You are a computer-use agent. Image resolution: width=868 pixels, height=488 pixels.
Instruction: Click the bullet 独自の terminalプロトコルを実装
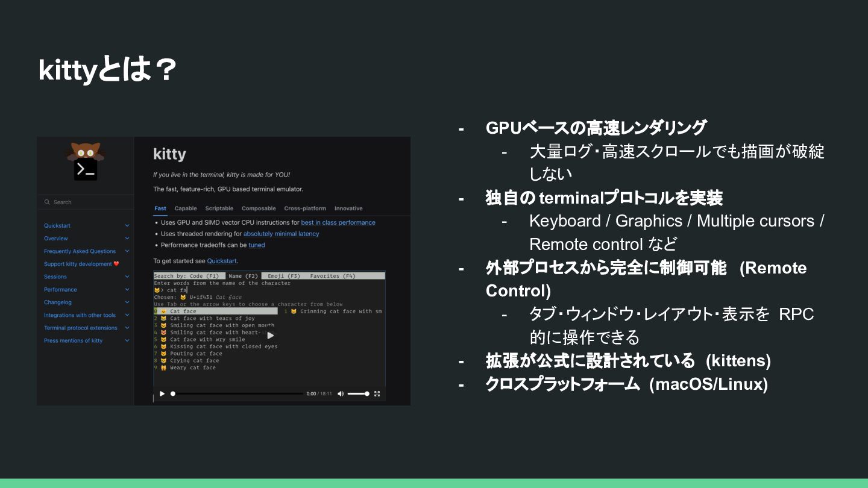[x=604, y=198]
